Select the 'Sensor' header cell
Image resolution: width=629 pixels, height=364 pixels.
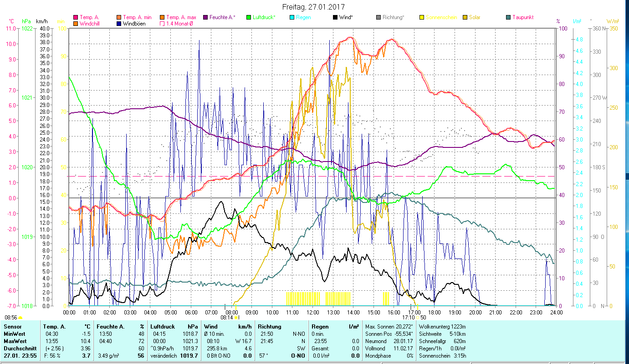click(12, 327)
